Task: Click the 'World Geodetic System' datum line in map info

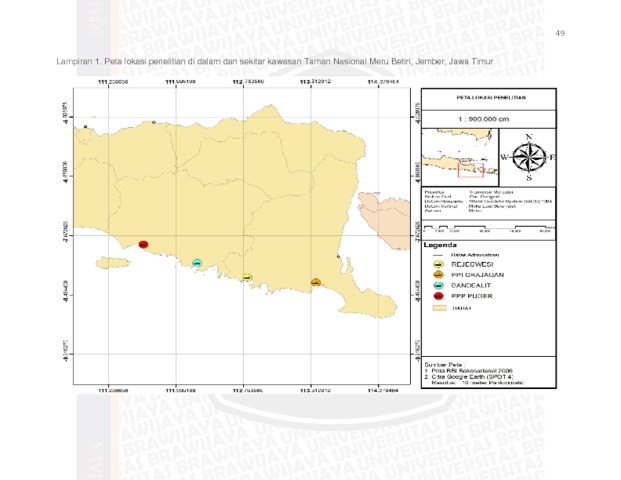Action: click(489, 202)
